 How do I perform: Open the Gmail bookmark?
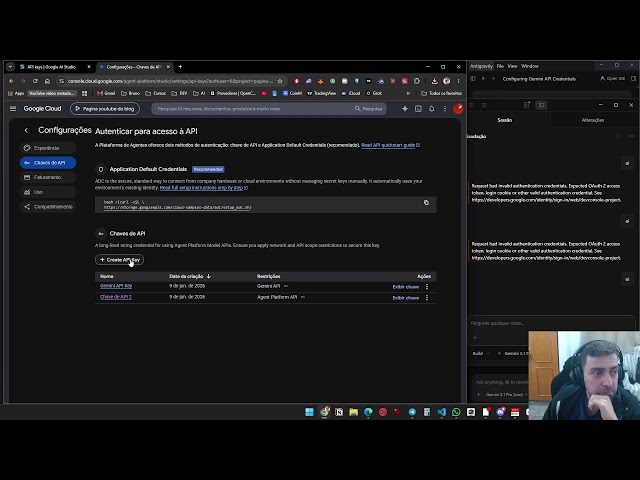point(106,93)
